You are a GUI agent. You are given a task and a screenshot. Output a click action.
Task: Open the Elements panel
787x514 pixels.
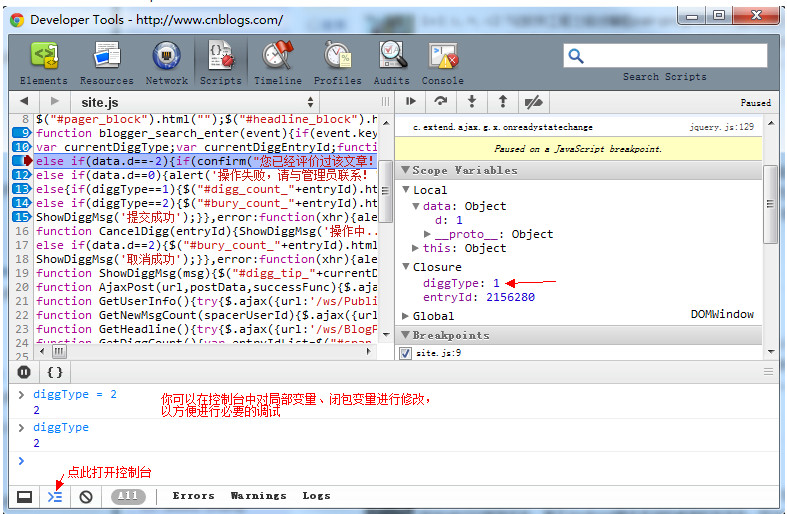coord(44,63)
